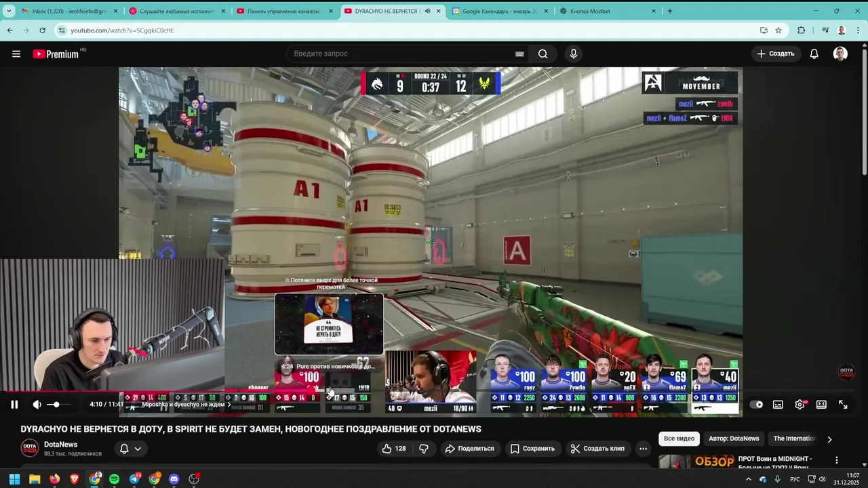This screenshot has width=868, height=488.
Task: Open File Explorer from taskbar
Action: pyautogui.click(x=35, y=479)
